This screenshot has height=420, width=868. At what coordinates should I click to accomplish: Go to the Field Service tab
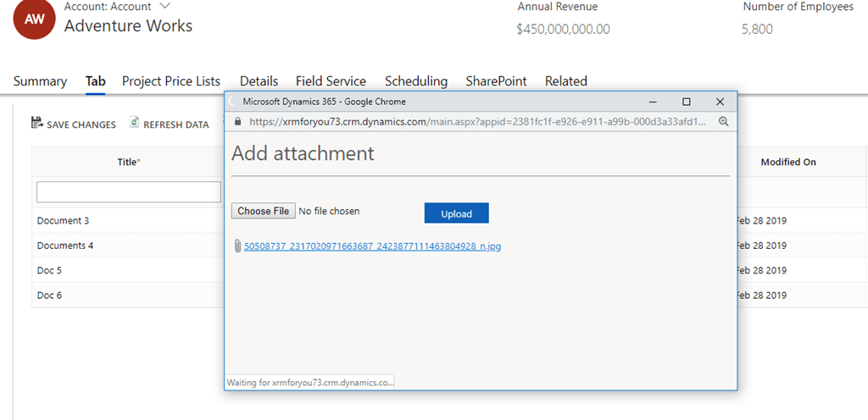point(331,81)
